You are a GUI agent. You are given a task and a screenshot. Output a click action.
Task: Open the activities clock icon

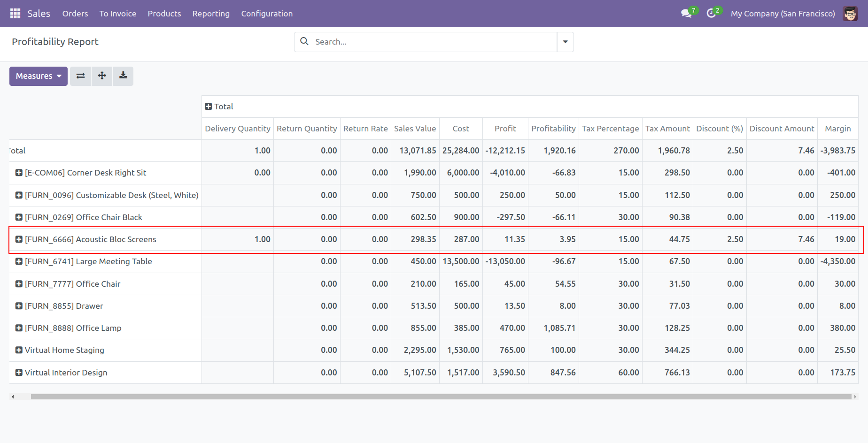click(711, 14)
